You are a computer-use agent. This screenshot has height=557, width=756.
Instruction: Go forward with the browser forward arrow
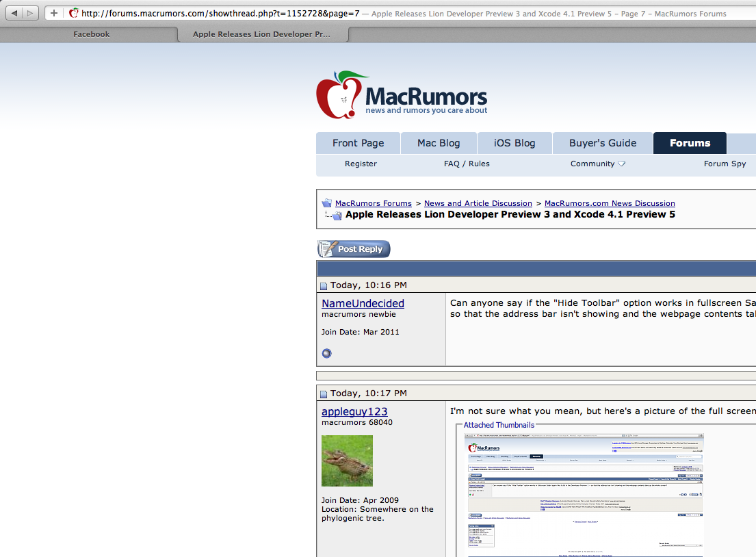click(x=30, y=13)
